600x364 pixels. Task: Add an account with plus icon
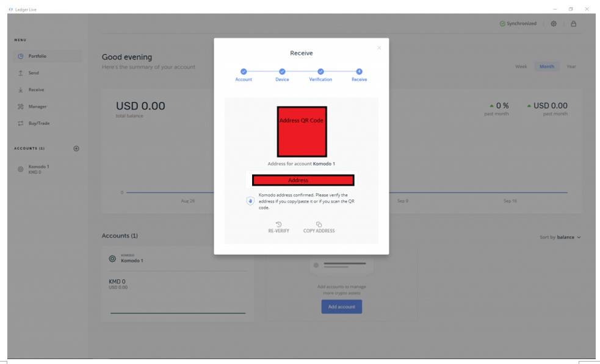[76, 148]
